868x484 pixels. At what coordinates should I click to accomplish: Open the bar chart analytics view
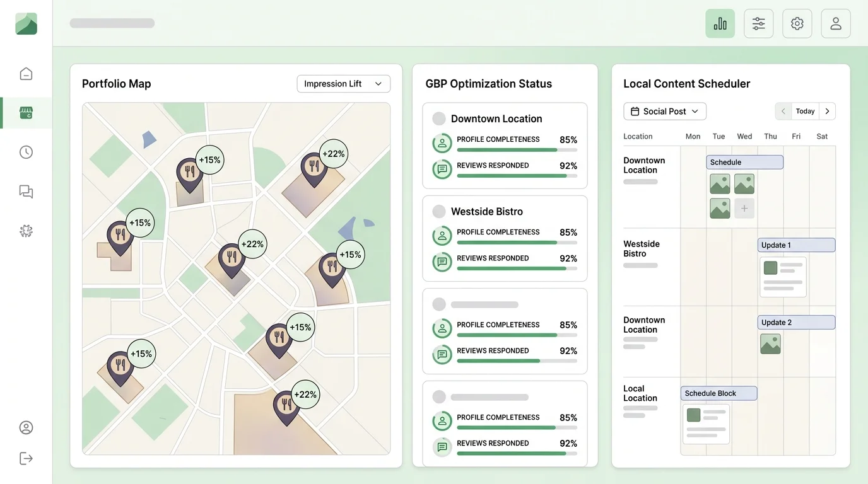pyautogui.click(x=720, y=24)
